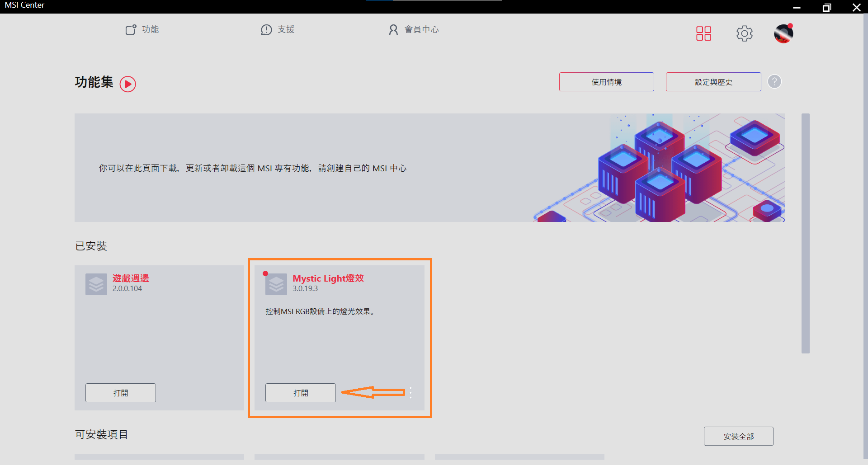Click the 遊戲週邊 title text
The height and width of the screenshot is (466, 868).
coord(131,278)
